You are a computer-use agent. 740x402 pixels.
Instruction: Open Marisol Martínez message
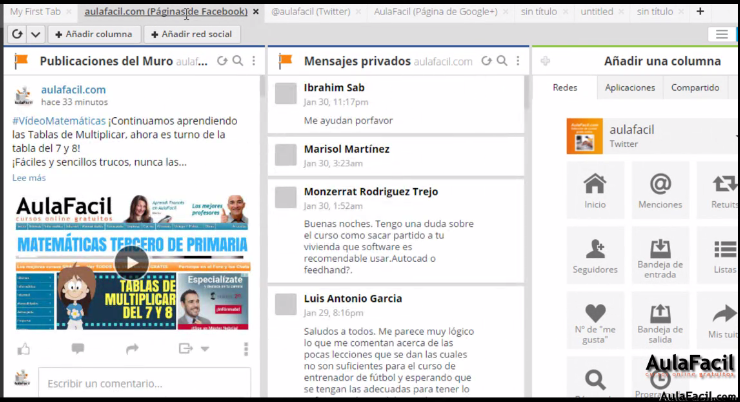(395, 156)
